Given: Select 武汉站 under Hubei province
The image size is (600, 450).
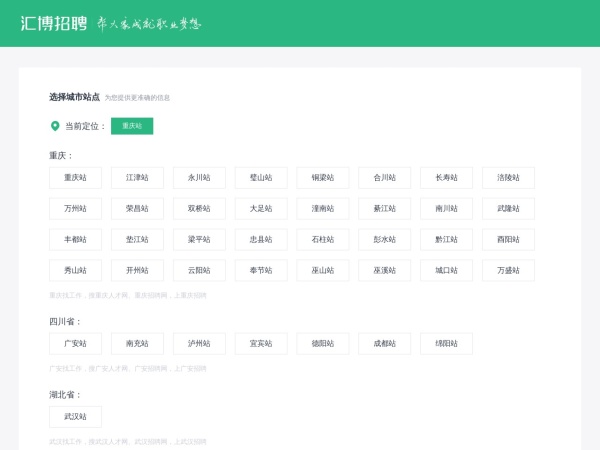Looking at the screenshot, I should tap(75, 417).
